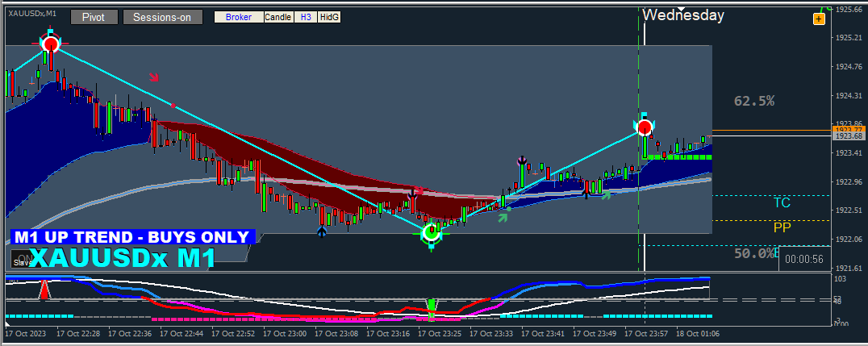Click the 17 Oct 23:25 time label

pos(440,335)
